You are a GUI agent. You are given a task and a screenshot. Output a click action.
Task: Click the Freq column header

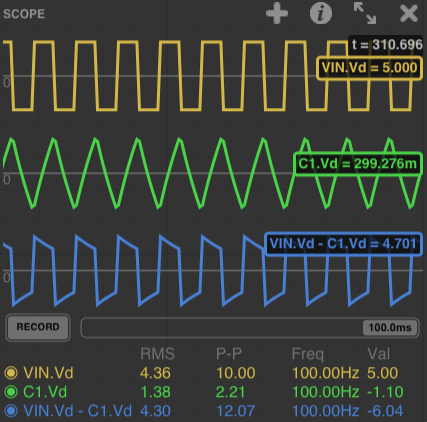tap(308, 354)
